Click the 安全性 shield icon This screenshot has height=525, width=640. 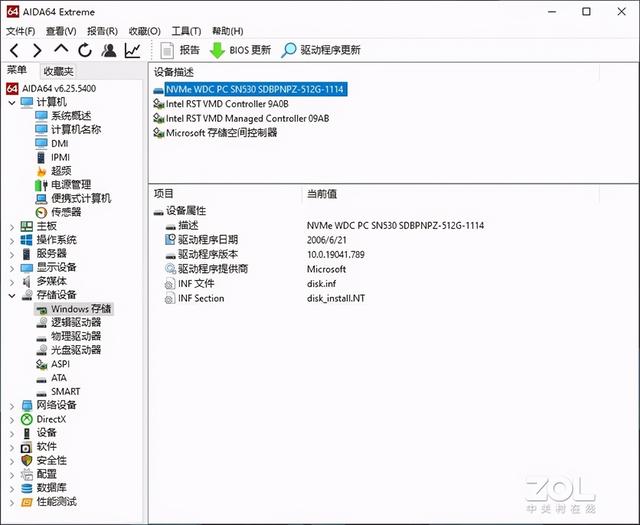[27, 461]
